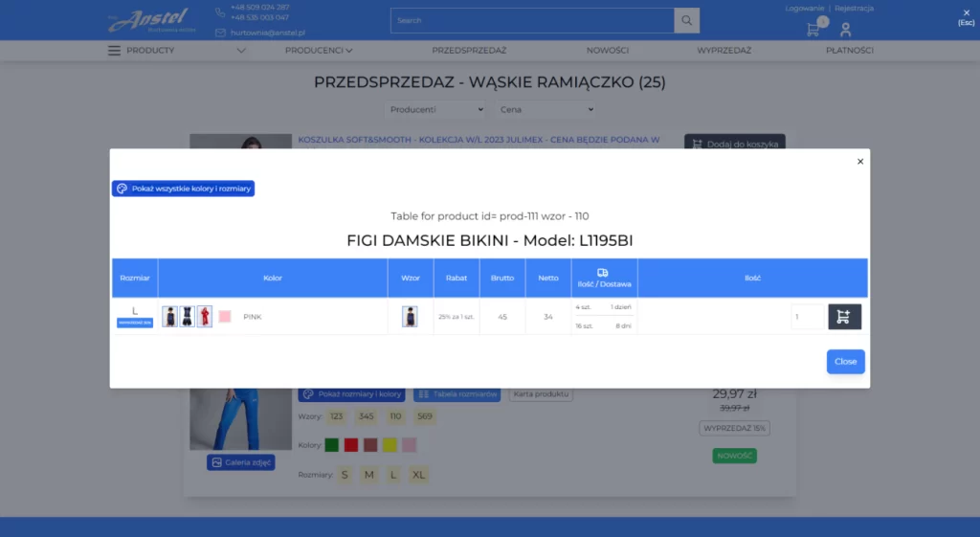The height and width of the screenshot is (537, 980).
Task: Select size S under Rozmiary
Action: tap(345, 475)
